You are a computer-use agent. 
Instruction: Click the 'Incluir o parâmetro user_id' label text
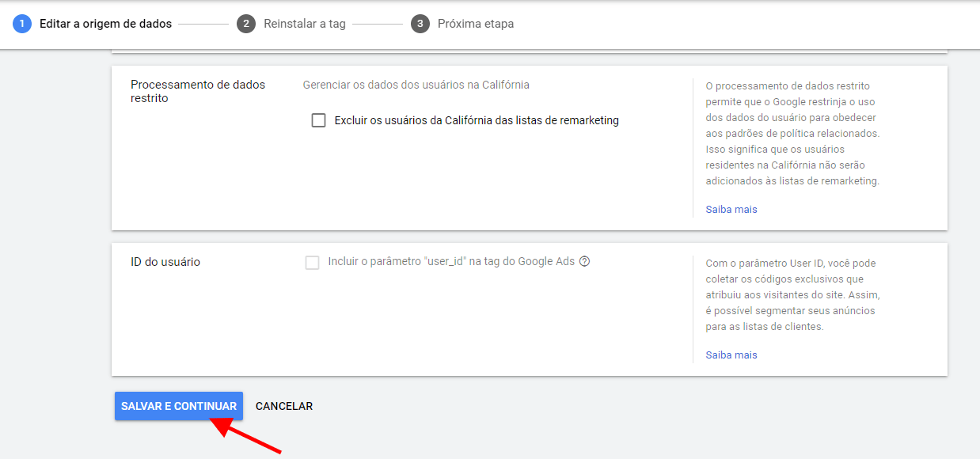pos(451,262)
